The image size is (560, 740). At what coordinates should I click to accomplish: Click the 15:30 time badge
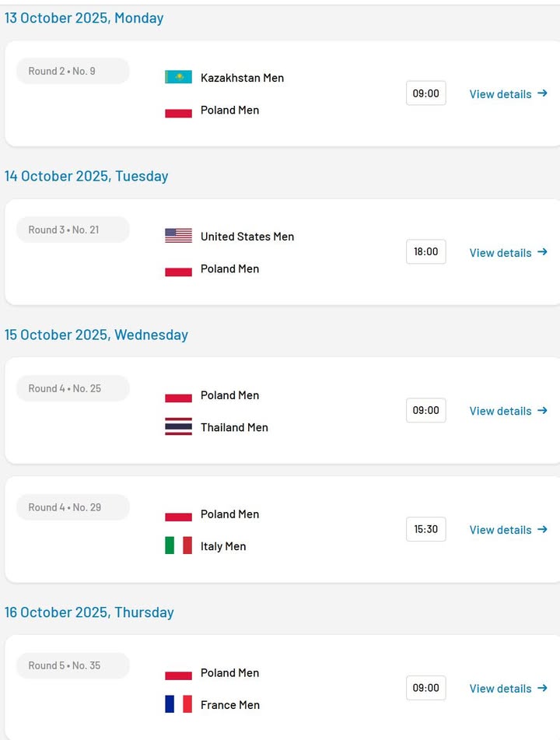425,529
